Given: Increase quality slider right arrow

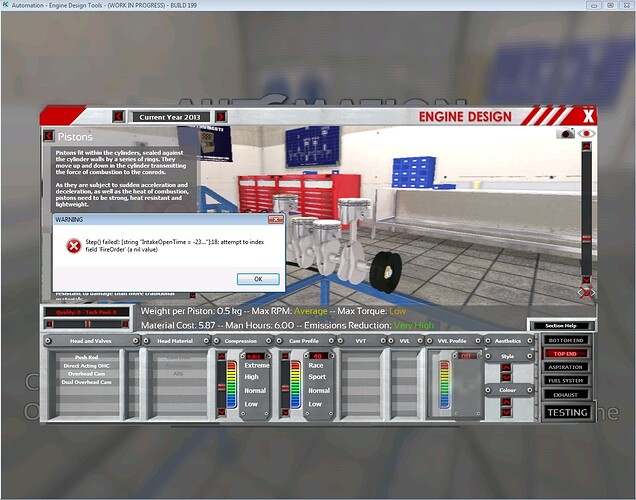Looking at the screenshot, I should 125,324.
